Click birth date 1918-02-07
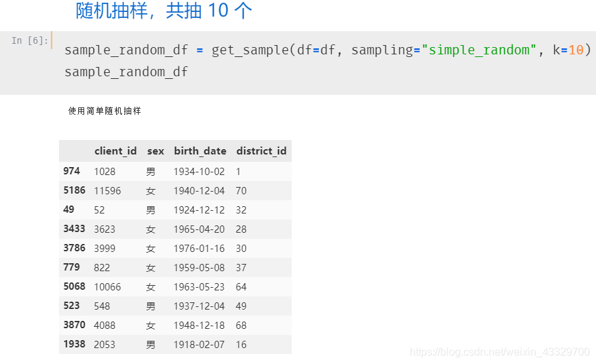Viewport: 596px width, 364px height. tap(199, 345)
